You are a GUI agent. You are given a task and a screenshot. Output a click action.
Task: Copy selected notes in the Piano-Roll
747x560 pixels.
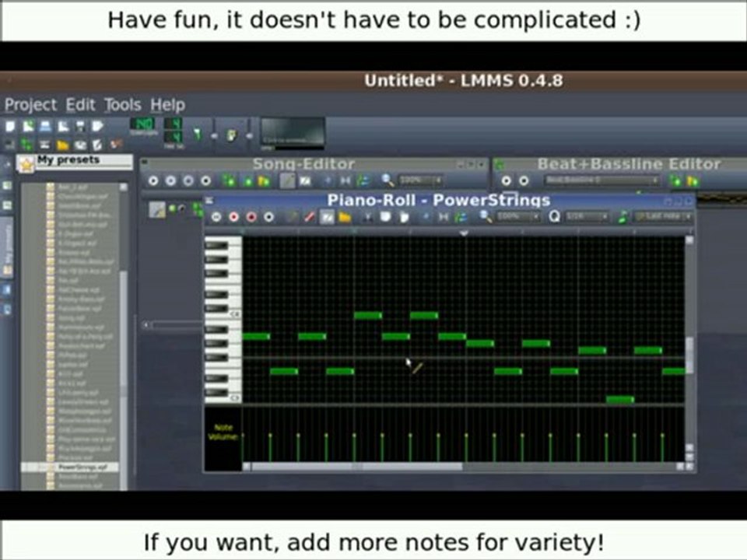tap(385, 217)
